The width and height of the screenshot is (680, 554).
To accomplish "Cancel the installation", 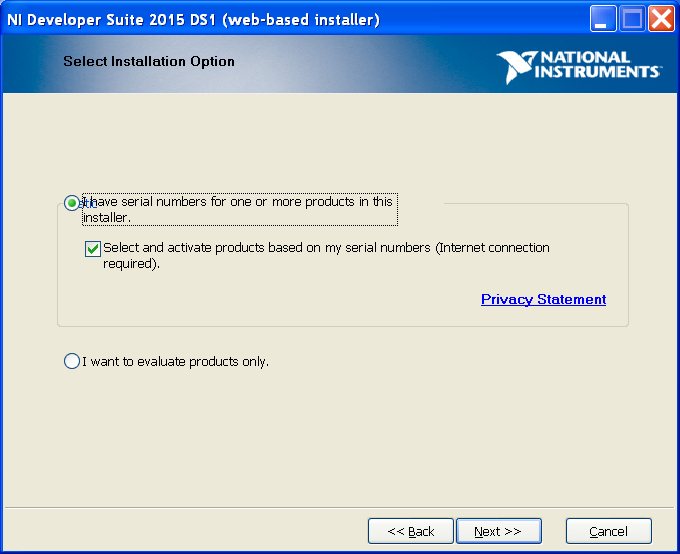I will point(608,531).
